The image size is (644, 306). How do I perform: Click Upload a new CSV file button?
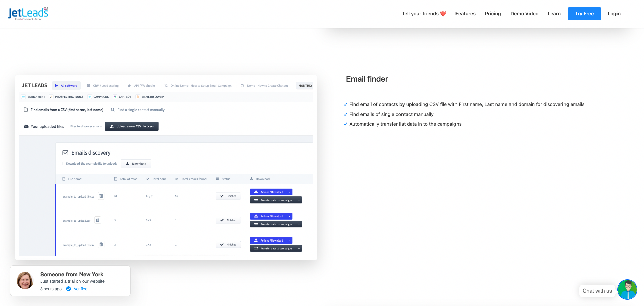132,126
